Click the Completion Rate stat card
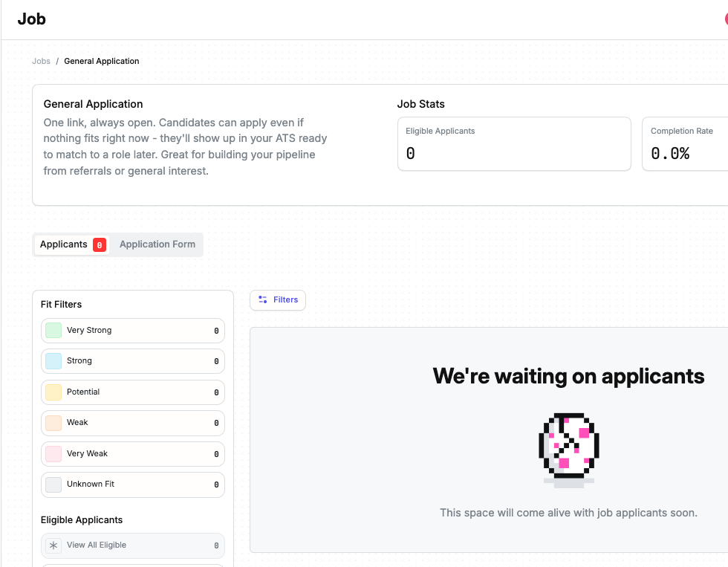The image size is (728, 567). (x=685, y=144)
